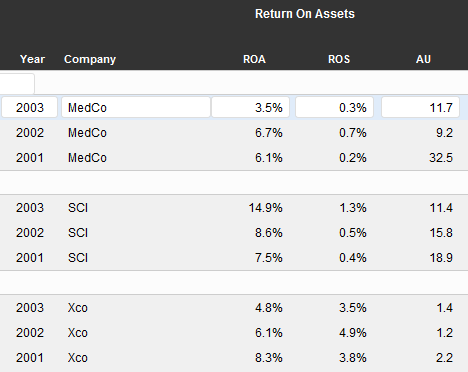Click the 2002 SCI row
Viewport: 468px width, 372px height.
click(234, 233)
